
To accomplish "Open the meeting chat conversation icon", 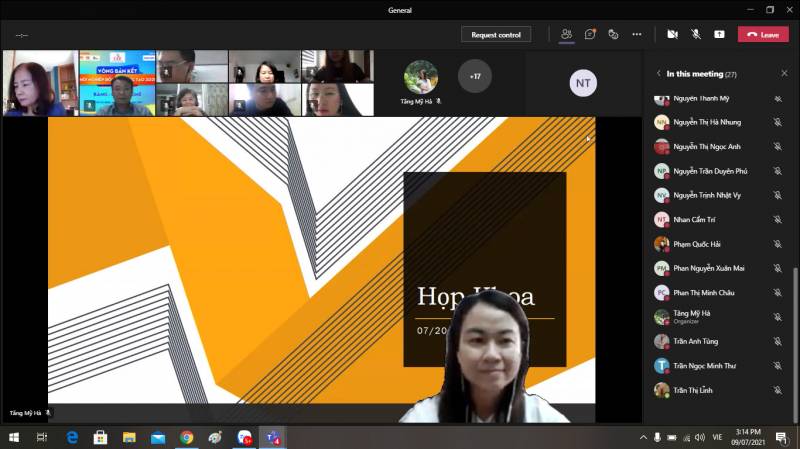I will click(x=590, y=34).
